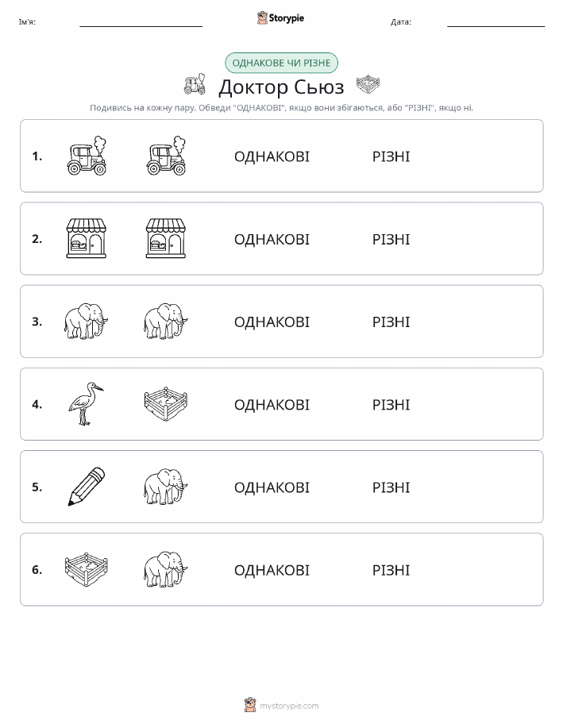
Task: Click the pencil picture in row 5
Action: pos(87,487)
